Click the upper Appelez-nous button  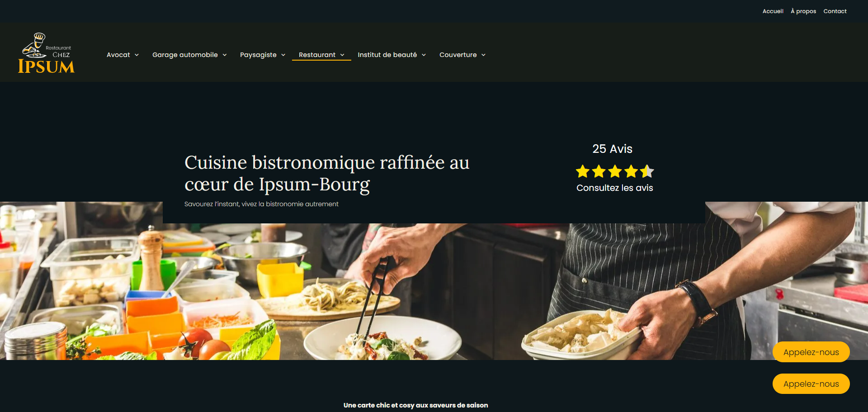[x=811, y=352]
